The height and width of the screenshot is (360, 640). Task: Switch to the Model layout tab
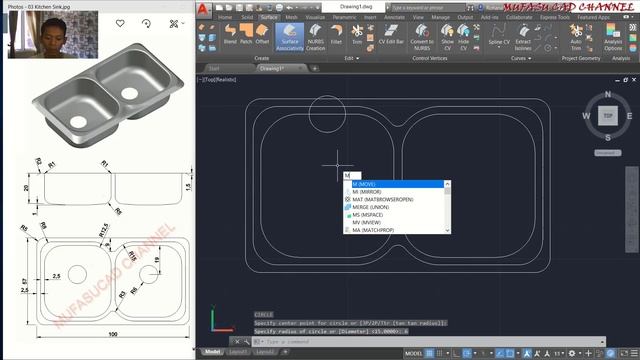[212, 352]
